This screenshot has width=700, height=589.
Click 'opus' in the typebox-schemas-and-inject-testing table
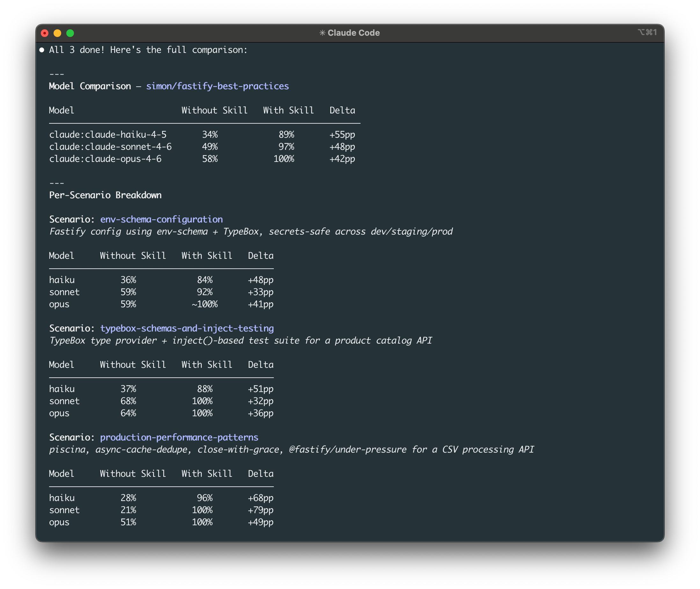[59, 413]
